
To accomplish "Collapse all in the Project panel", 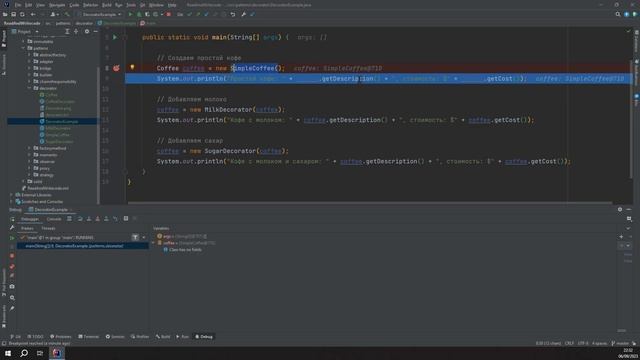I will point(76,31).
